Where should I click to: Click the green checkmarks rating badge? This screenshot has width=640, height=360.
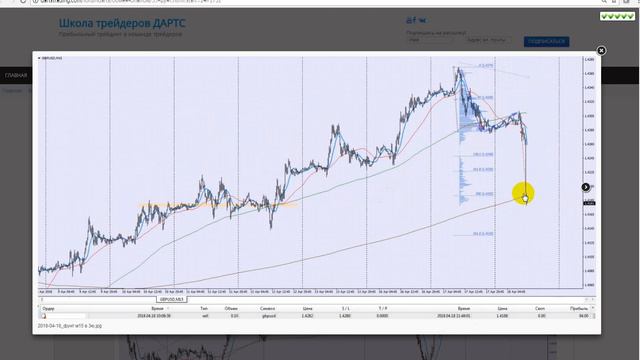(617, 16)
